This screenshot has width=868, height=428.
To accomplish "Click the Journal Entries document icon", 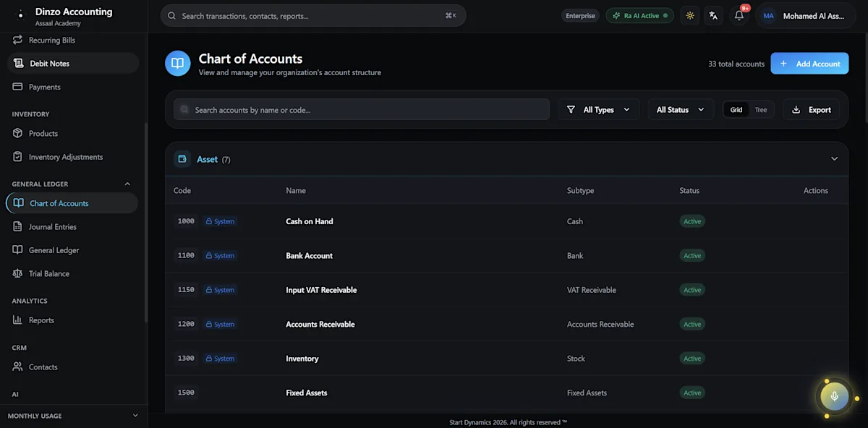I will pyautogui.click(x=18, y=227).
